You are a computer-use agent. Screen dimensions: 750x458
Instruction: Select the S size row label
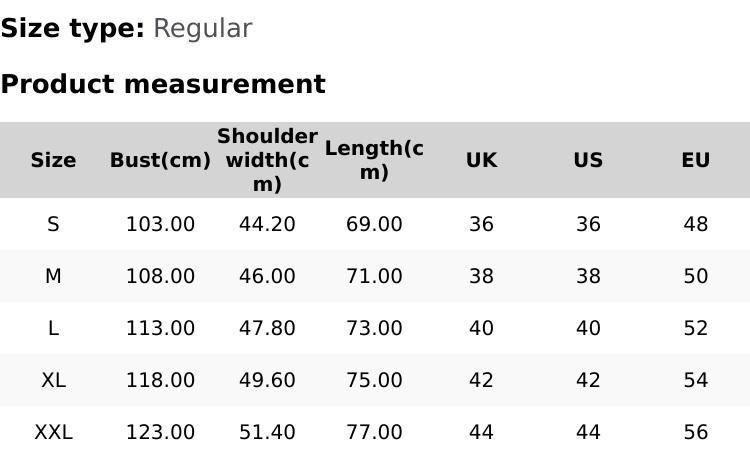[x=53, y=224]
